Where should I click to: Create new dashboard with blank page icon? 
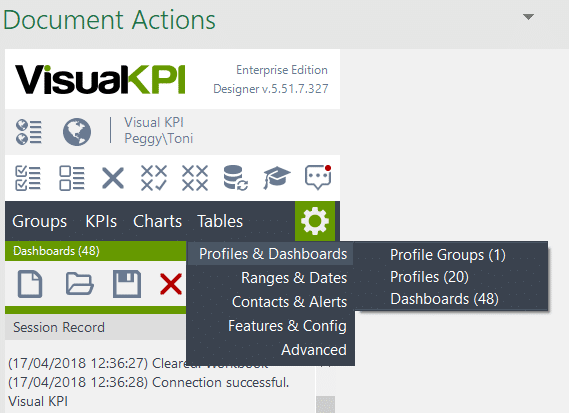coord(30,284)
